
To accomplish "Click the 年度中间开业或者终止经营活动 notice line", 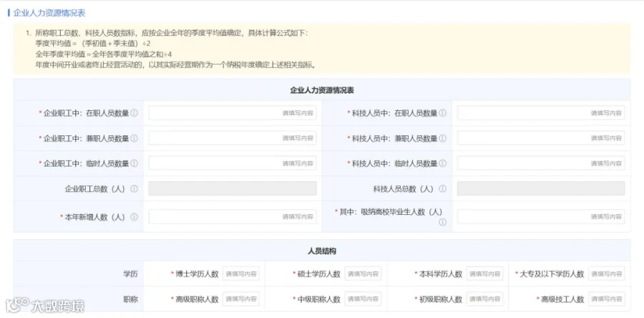I will pos(175,64).
